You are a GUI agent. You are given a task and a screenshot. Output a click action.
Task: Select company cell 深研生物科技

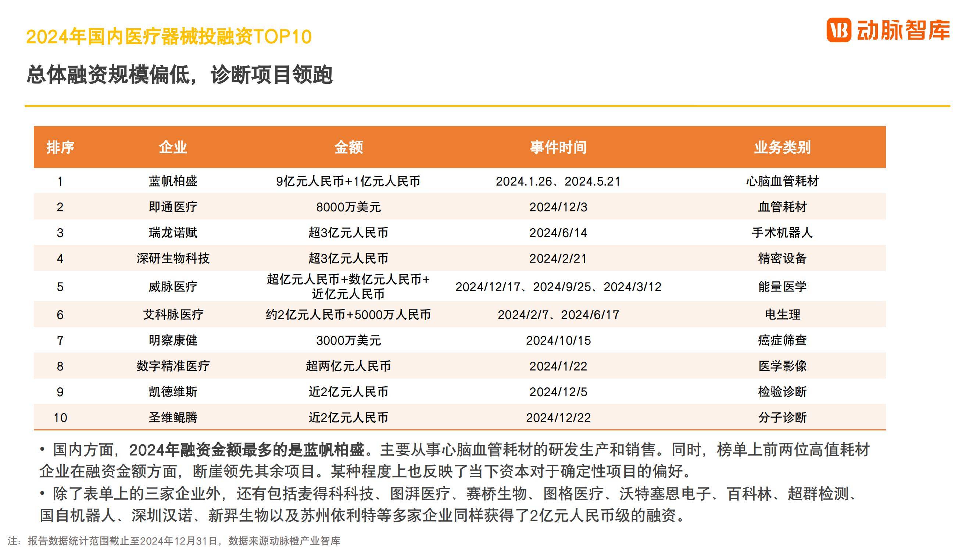173,258
